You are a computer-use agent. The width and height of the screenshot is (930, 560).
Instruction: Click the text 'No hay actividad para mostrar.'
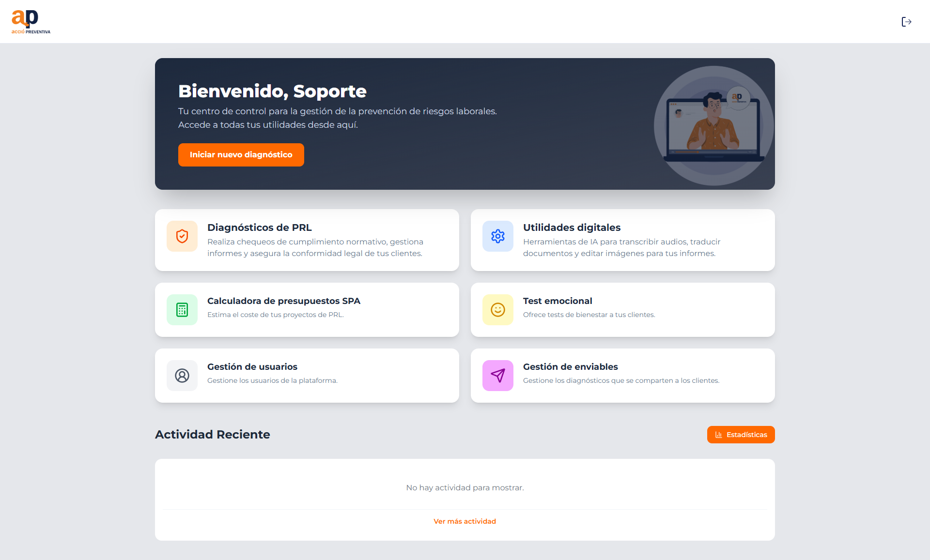coord(465,487)
